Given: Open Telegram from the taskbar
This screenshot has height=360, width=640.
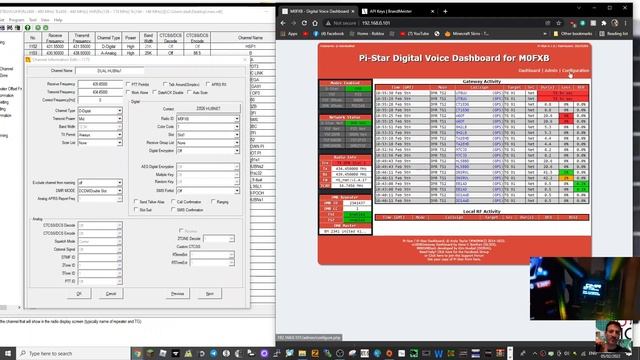Looking at the screenshot, I should (213, 353).
